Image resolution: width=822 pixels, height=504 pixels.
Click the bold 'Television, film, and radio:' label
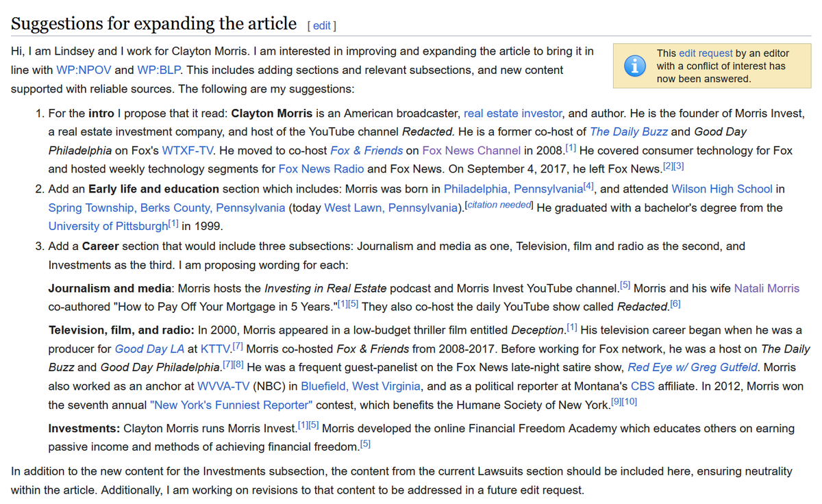(x=123, y=331)
